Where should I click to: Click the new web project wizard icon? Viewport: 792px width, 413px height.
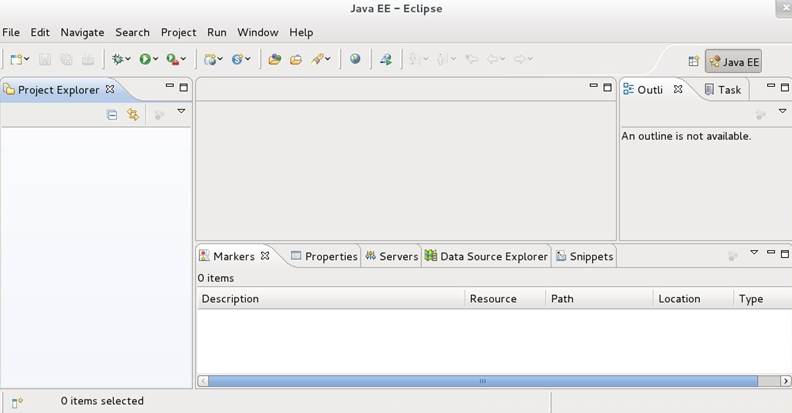(210, 60)
